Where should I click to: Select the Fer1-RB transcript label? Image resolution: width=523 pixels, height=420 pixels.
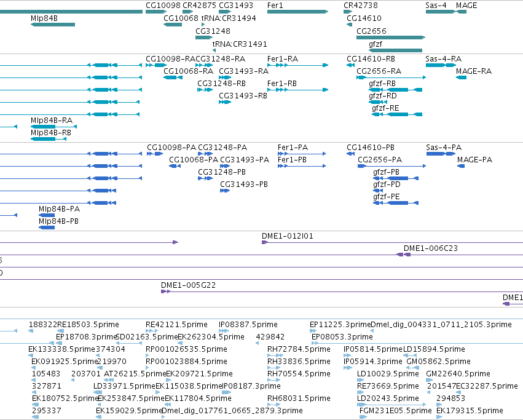(282, 84)
